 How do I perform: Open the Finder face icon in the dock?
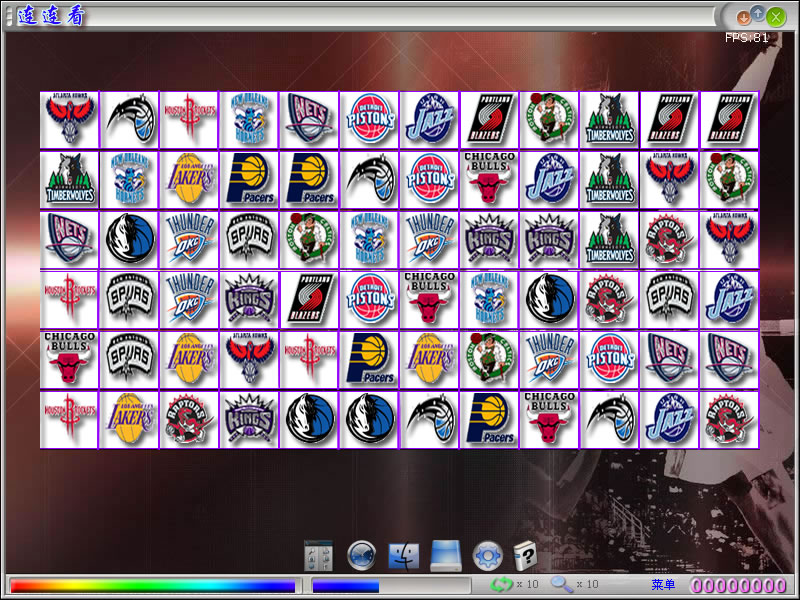(x=404, y=556)
